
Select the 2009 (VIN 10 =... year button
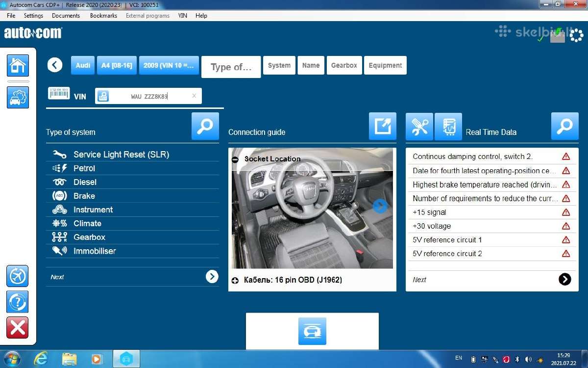tap(169, 65)
